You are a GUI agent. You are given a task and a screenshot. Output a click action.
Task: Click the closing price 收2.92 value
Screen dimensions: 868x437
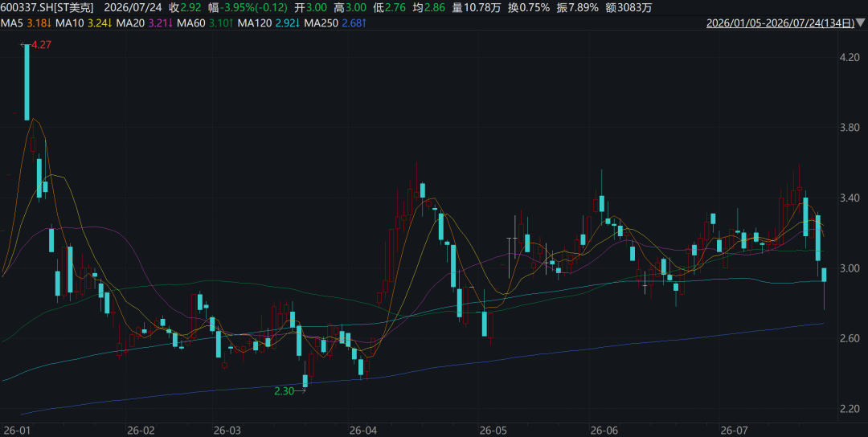point(185,8)
